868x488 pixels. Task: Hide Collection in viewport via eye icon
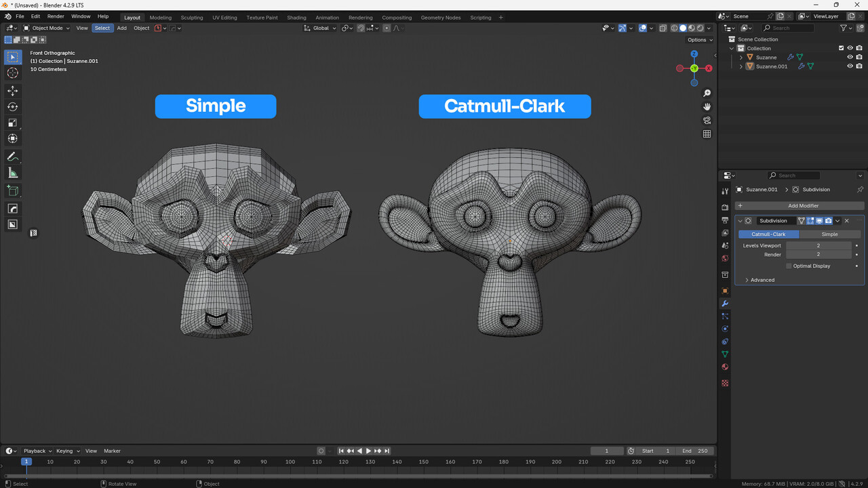point(850,48)
